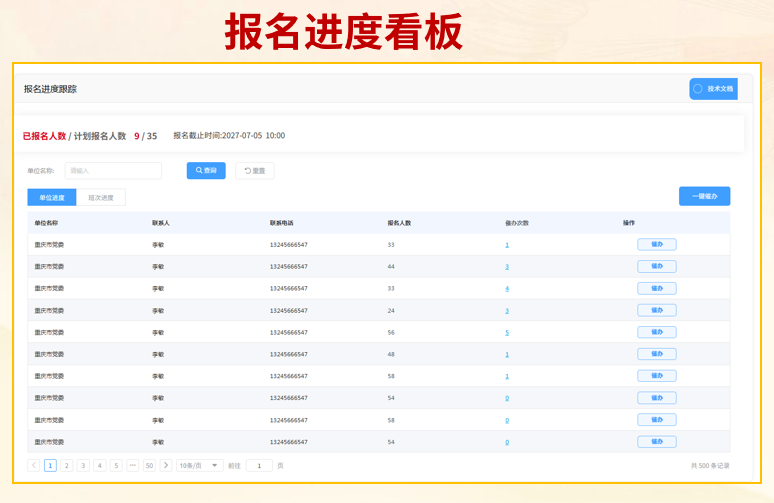Click unit name 重庆市党委 in the 44 registrations row
The width and height of the screenshot is (774, 503).
coord(49,267)
